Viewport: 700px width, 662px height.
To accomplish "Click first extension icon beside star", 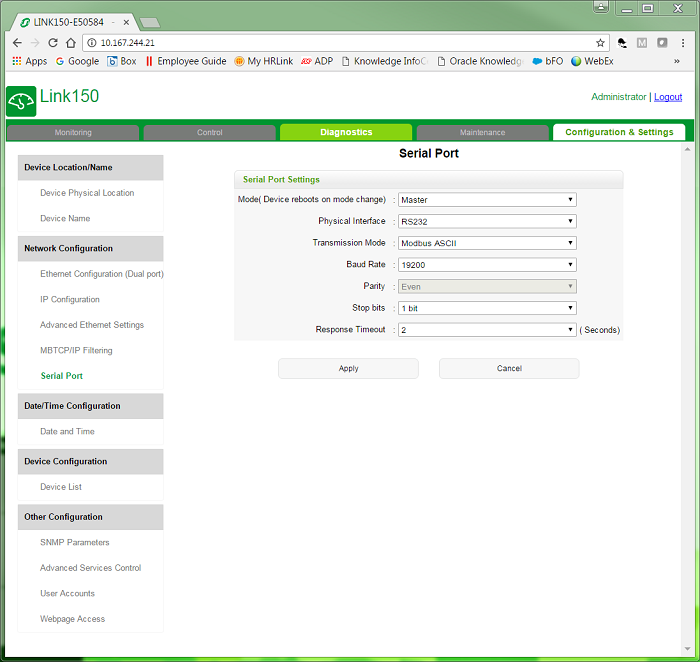I will (622, 43).
